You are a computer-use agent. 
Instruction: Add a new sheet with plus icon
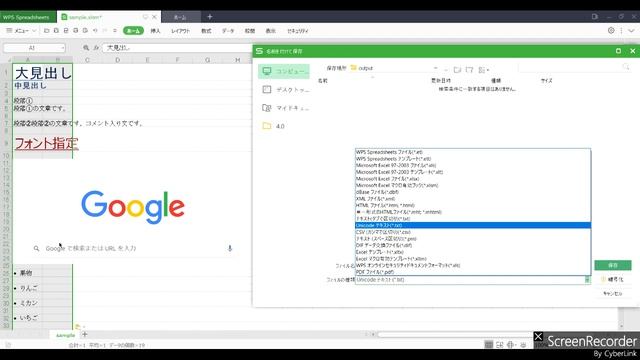pyautogui.click(x=84, y=335)
